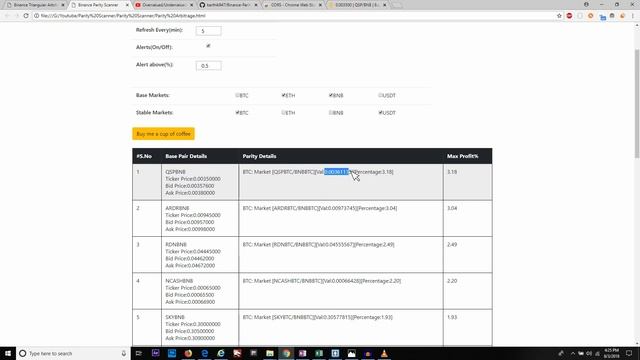The height and width of the screenshot is (360, 640).
Task: Switch to the Binance Triangular Arbitrage tab
Action: click(35, 5)
